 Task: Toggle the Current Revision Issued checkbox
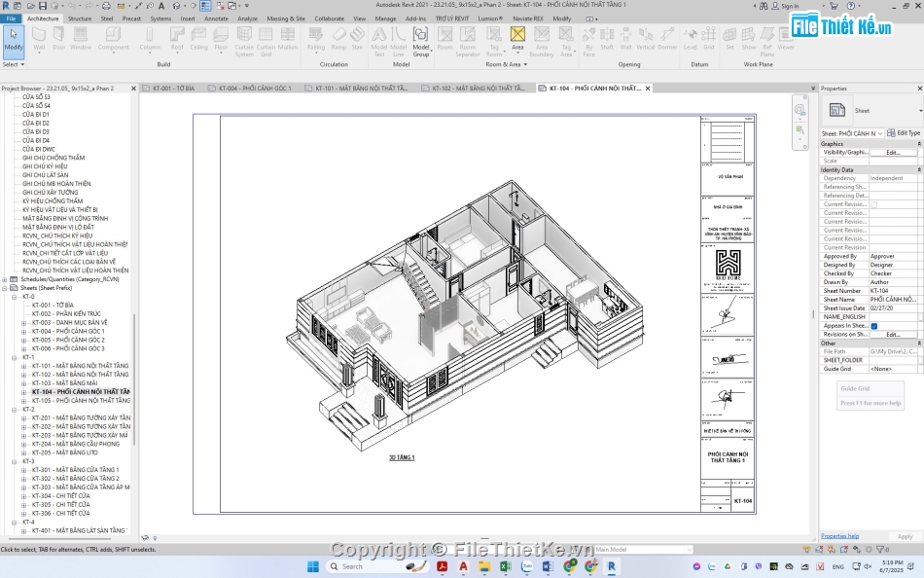(x=874, y=204)
